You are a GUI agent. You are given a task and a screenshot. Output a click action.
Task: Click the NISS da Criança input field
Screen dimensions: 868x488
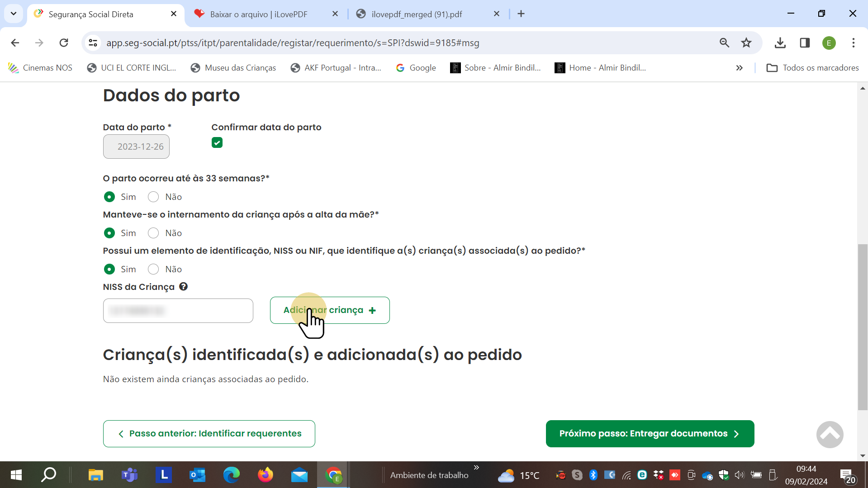coord(178,311)
